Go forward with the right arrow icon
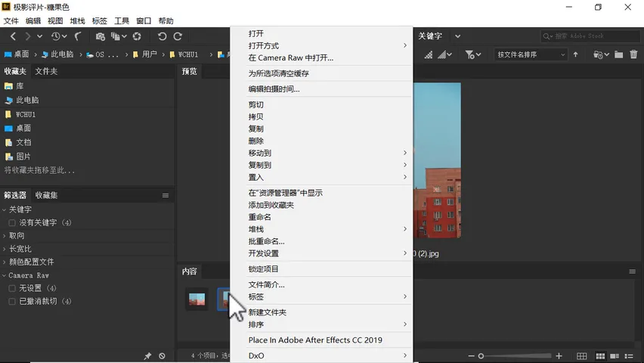Viewport: 644px width, 363px height. [x=27, y=36]
